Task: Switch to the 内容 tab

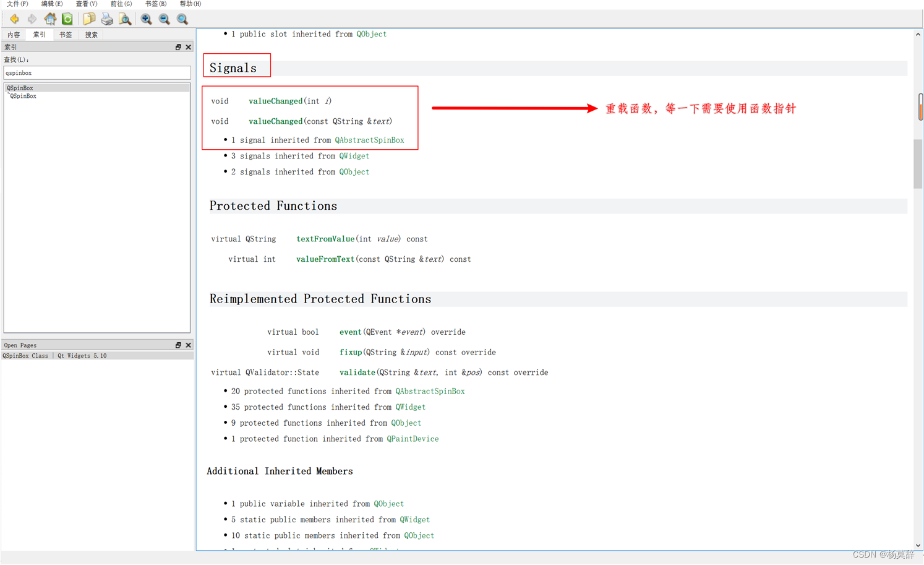Action: click(x=14, y=35)
